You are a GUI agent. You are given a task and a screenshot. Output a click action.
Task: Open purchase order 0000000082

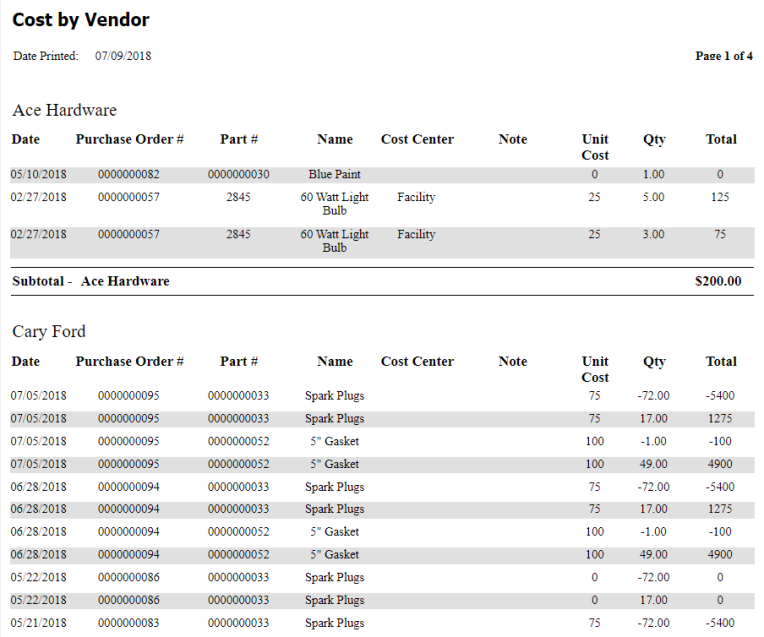[x=128, y=175]
